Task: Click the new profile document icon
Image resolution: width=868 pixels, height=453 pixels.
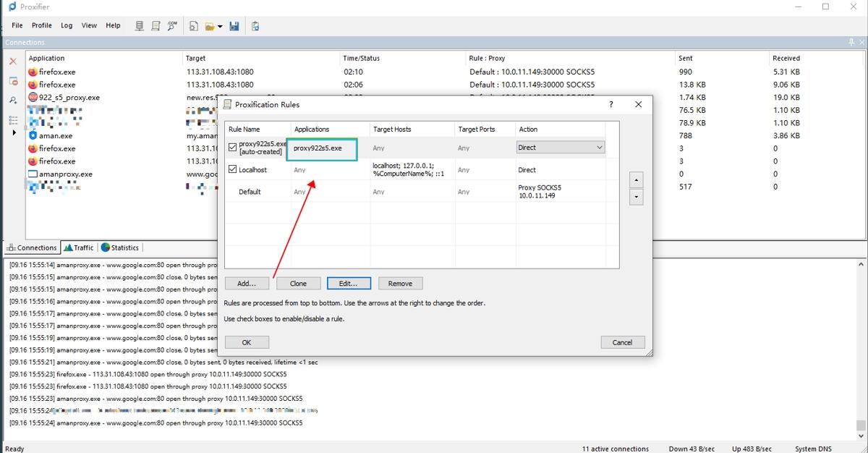Action: click(194, 26)
